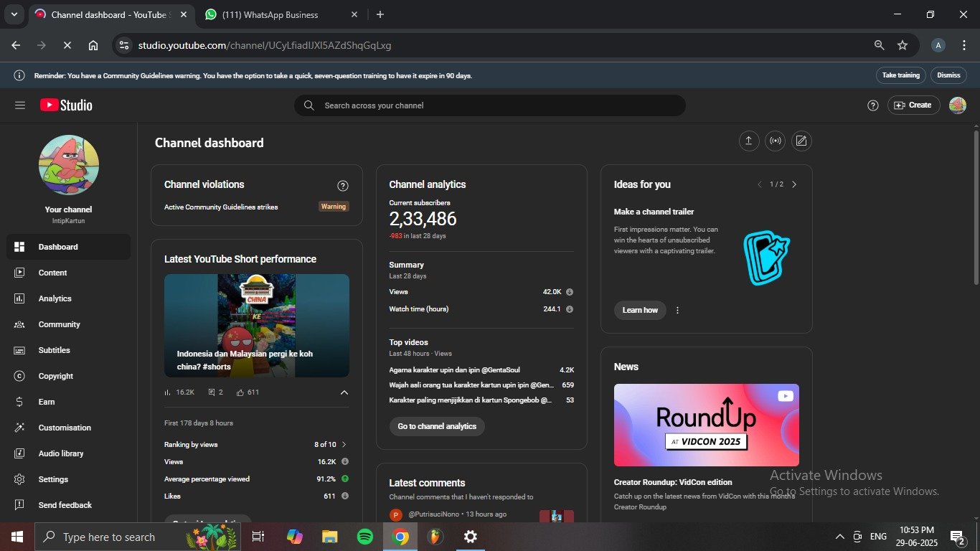The width and height of the screenshot is (980, 551).
Task: Click the Settings gear icon in sidebar
Action: click(x=20, y=479)
